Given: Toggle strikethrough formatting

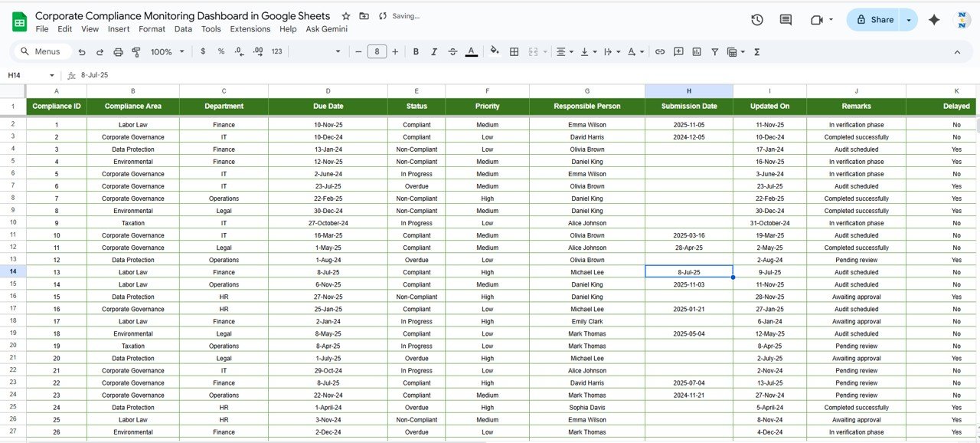Looking at the screenshot, I should point(452,52).
